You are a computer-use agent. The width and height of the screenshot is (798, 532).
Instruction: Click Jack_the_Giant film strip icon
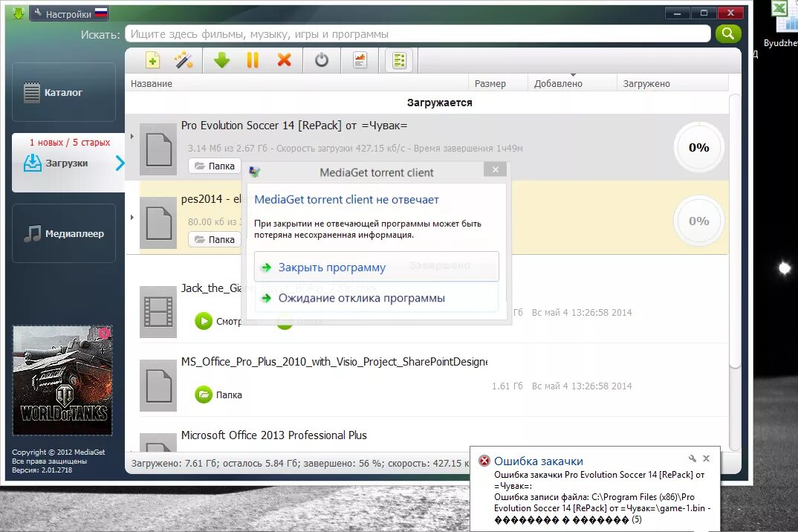158,311
